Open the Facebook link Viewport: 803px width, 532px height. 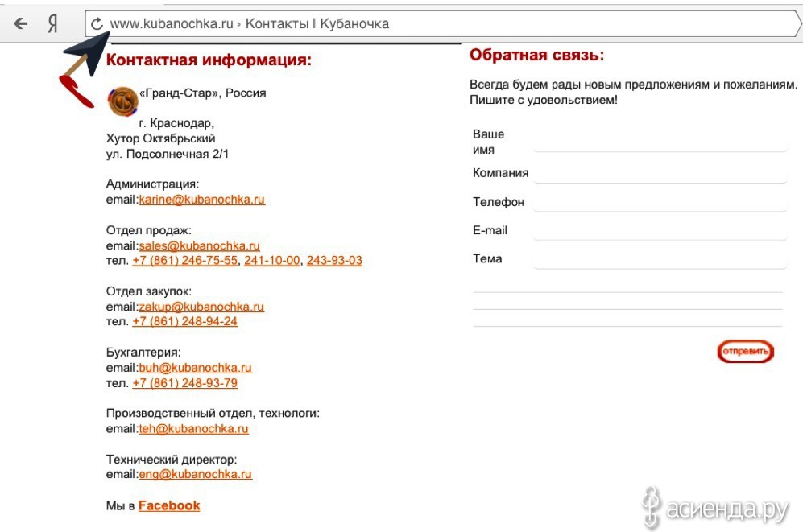point(169,505)
